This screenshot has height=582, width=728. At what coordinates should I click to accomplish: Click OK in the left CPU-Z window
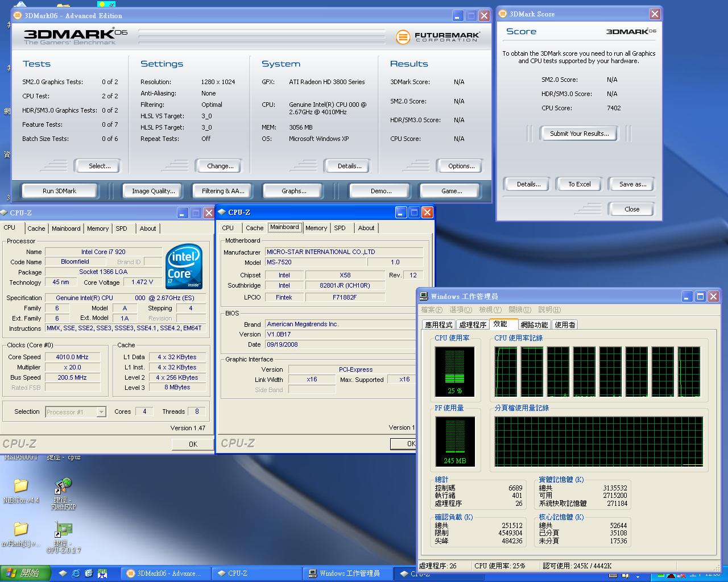point(193,444)
